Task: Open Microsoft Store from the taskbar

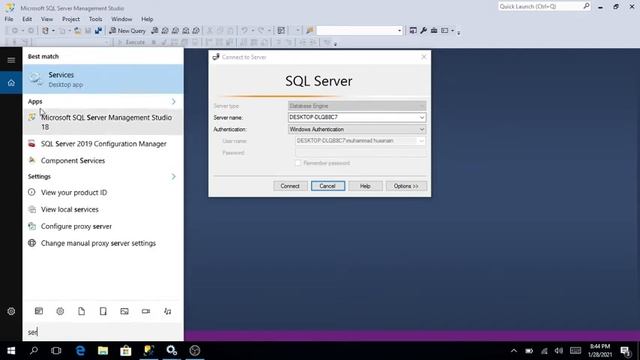Action: [x=126, y=351]
